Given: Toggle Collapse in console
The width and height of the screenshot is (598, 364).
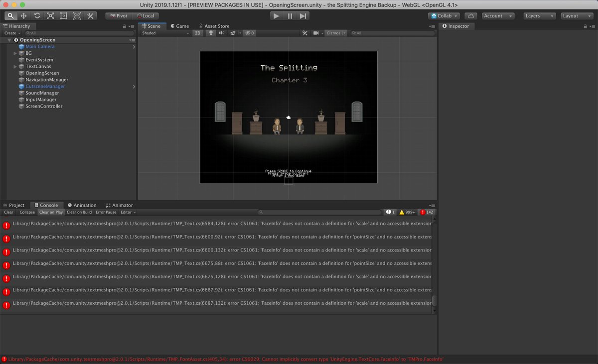Looking at the screenshot, I should click(x=27, y=212).
